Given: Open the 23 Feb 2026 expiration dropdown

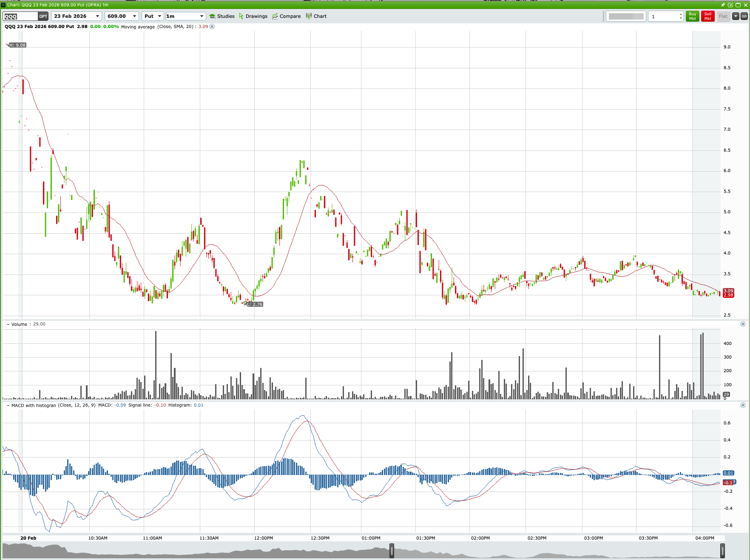Looking at the screenshot, I should pyautogui.click(x=97, y=16).
